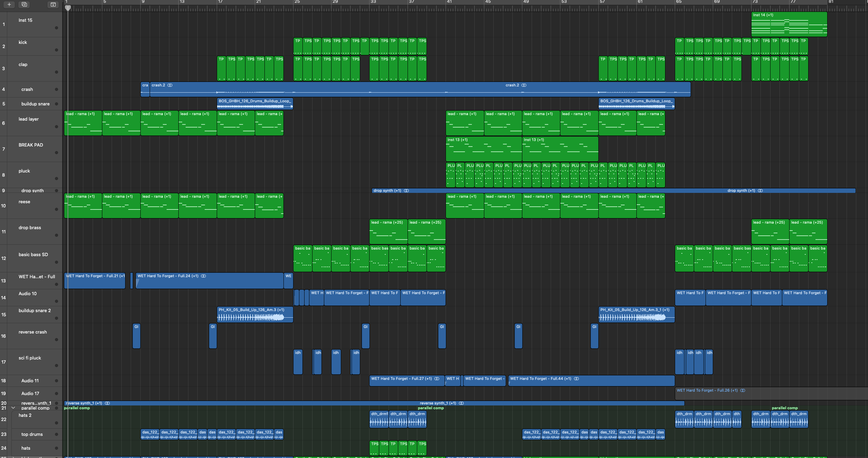This screenshot has width=868, height=458.
Task: Select the first Inst 13 region on BREAK PAD
Action: click(484, 149)
